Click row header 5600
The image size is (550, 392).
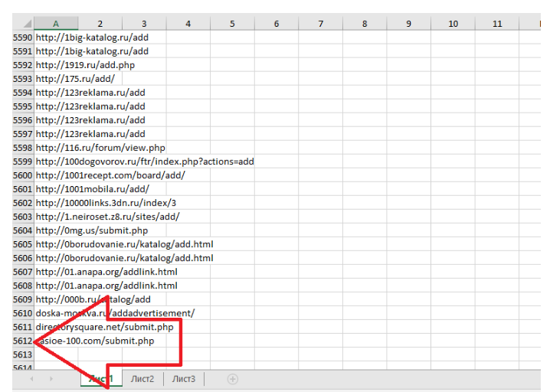point(22,175)
